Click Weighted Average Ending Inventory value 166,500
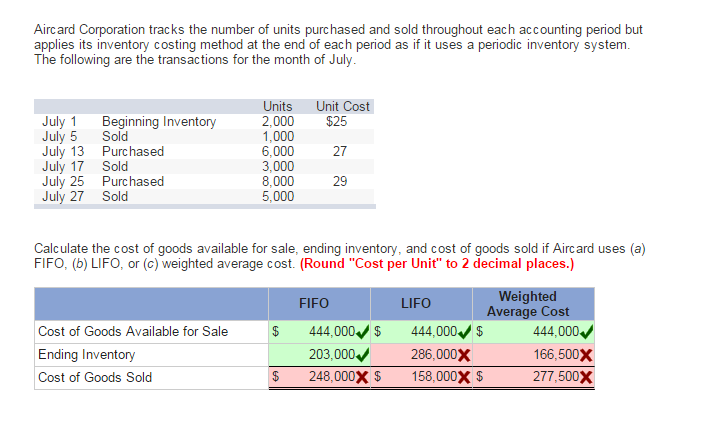The height and width of the screenshot is (437, 727). coord(556,355)
